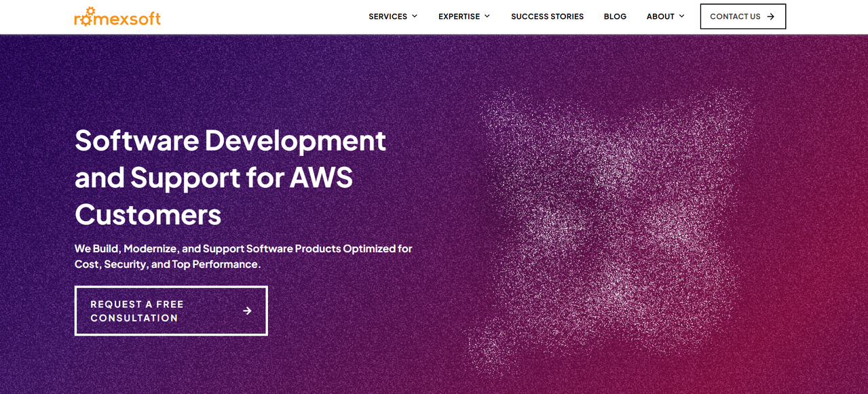Click the Contact Us button

tap(742, 16)
